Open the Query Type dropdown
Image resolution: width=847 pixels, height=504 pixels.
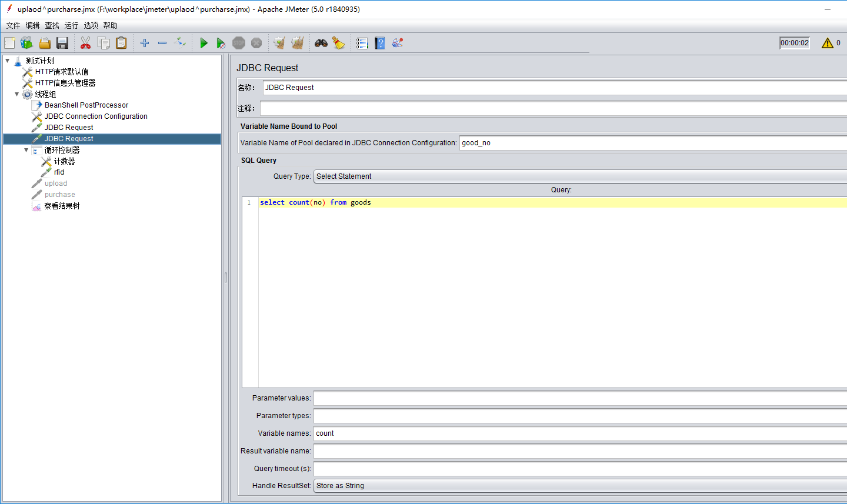pos(580,176)
